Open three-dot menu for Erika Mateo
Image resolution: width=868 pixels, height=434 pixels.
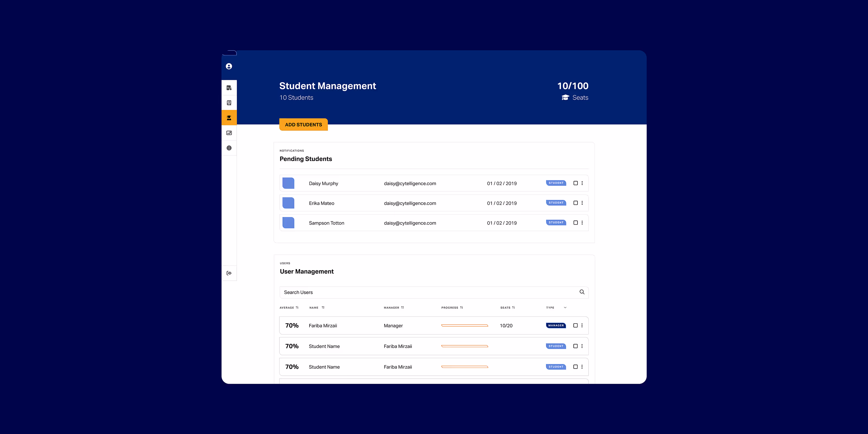pos(582,203)
